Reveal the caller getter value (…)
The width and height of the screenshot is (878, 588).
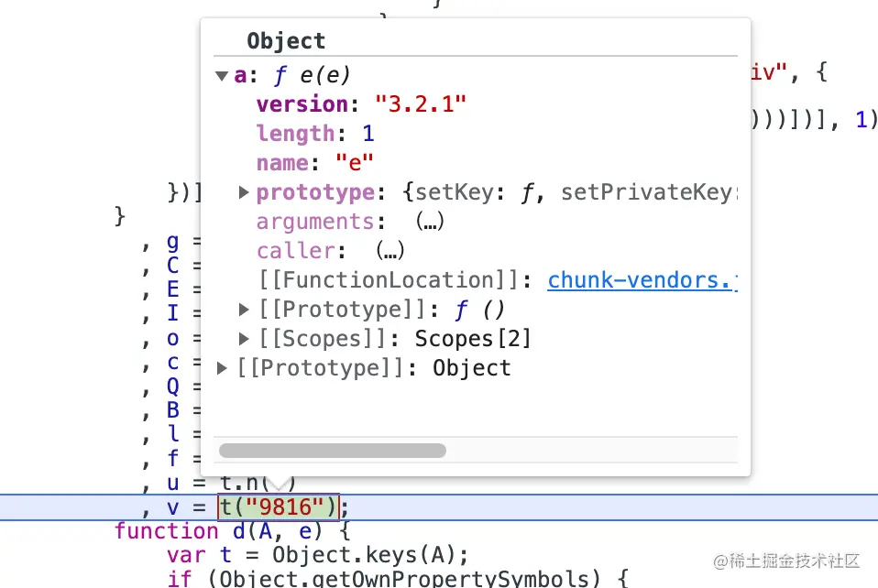point(390,251)
